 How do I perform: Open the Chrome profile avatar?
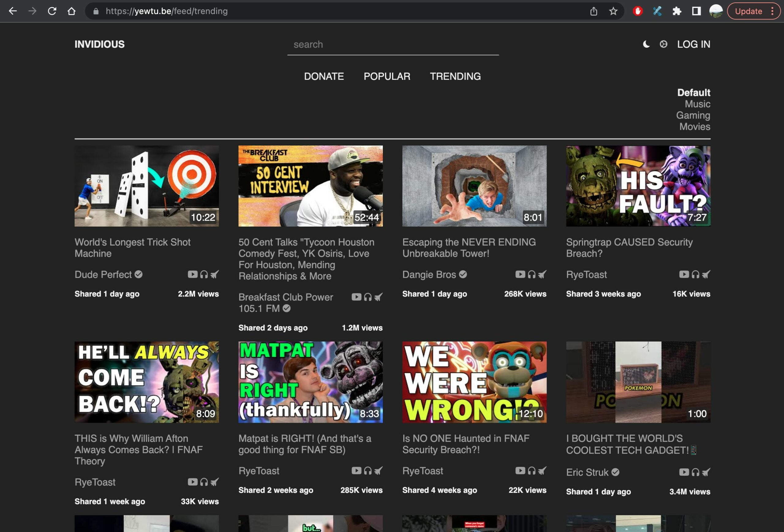click(716, 11)
